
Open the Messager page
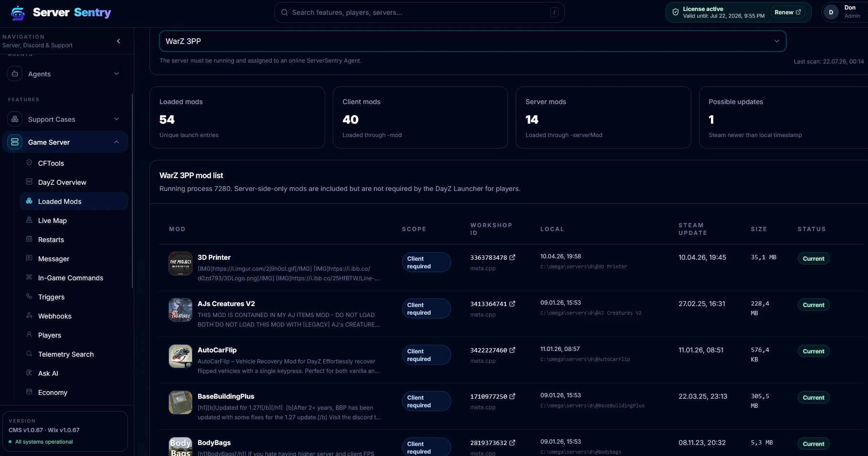tap(74, 259)
